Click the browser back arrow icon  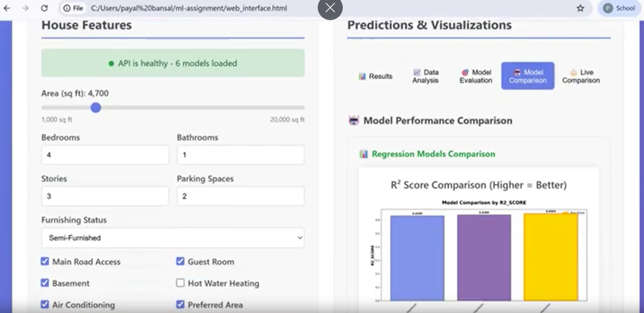7,9
